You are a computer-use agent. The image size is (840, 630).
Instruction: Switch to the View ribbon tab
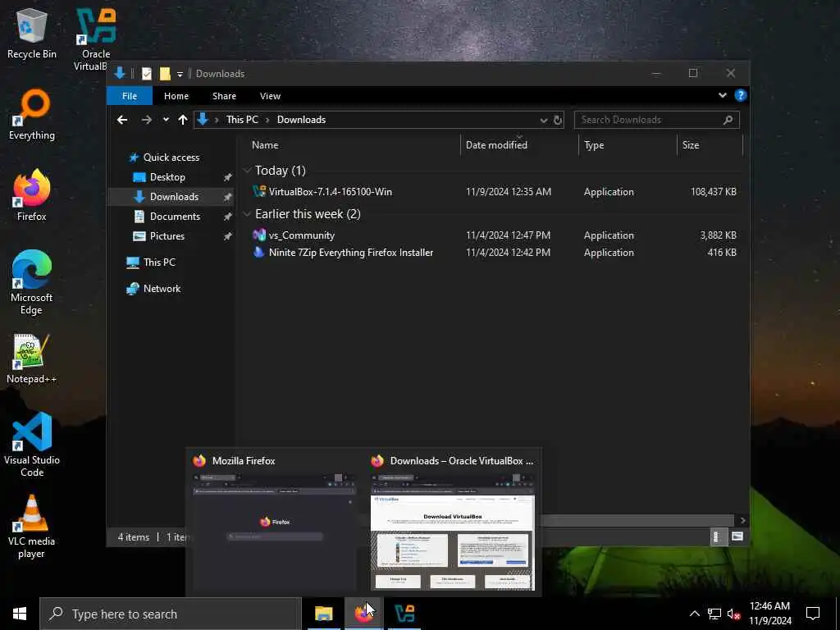click(270, 96)
